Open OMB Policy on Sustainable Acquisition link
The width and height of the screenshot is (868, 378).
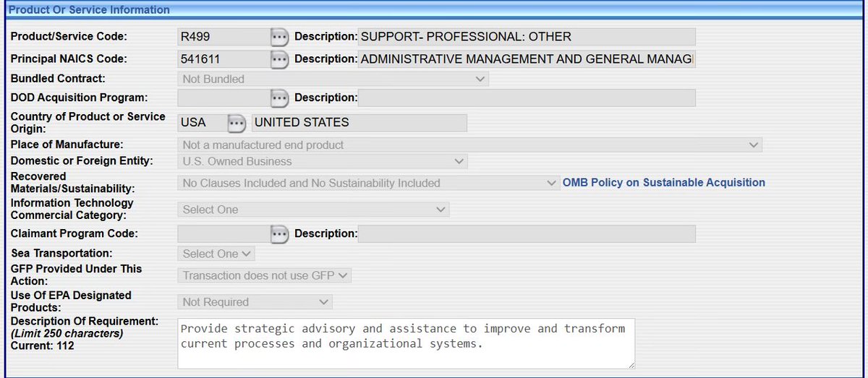click(x=663, y=183)
